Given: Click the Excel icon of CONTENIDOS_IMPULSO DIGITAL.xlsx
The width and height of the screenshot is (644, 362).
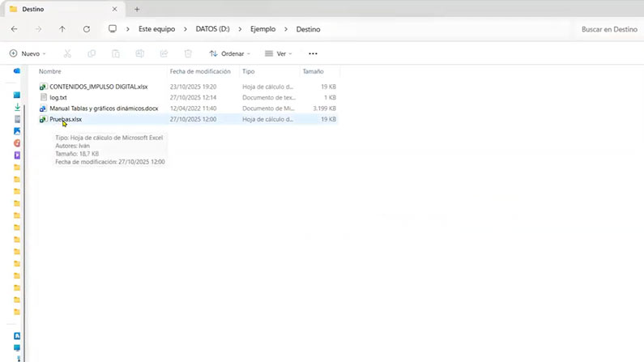Looking at the screenshot, I should click(x=43, y=87).
